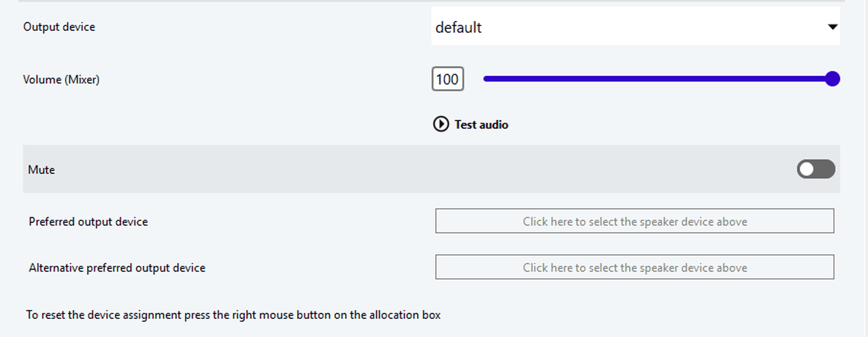This screenshot has width=868, height=337.
Task: Click the Preferred output device allocation box
Action: click(x=635, y=221)
